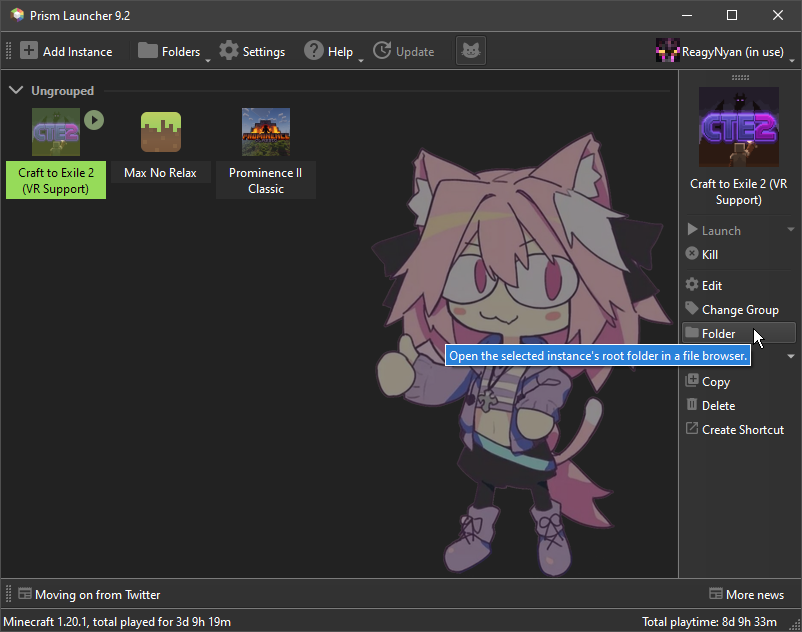
Task: Click the ReagyNyan account avatar
Action: (667, 51)
